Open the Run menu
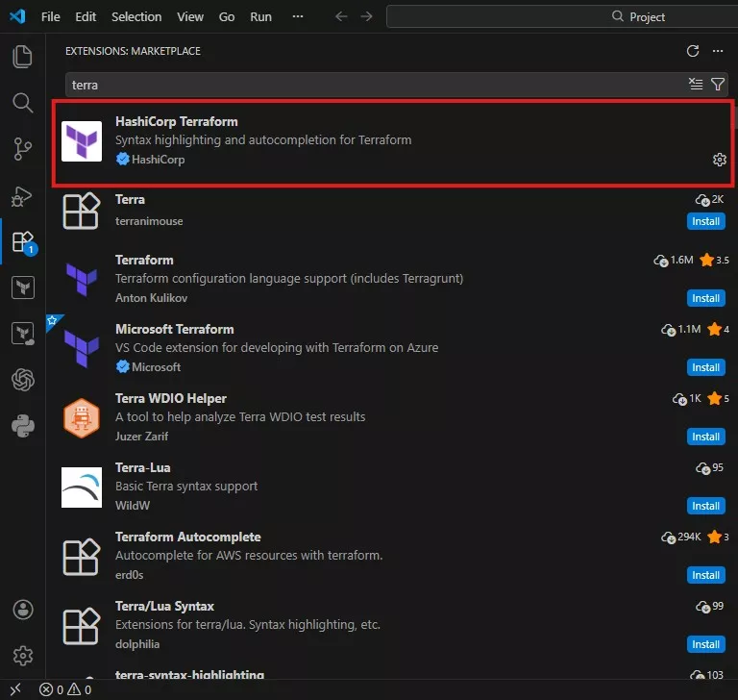 (260, 16)
